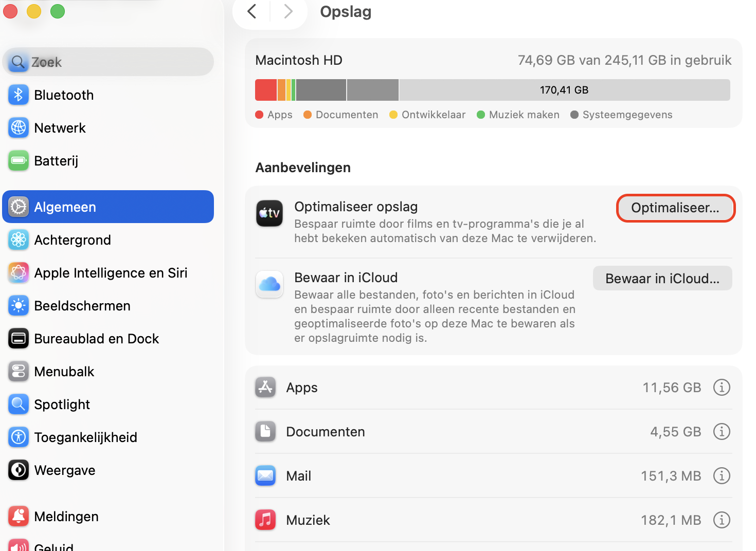Click the Optimaliseer... button
This screenshot has width=756, height=551.
675,208
